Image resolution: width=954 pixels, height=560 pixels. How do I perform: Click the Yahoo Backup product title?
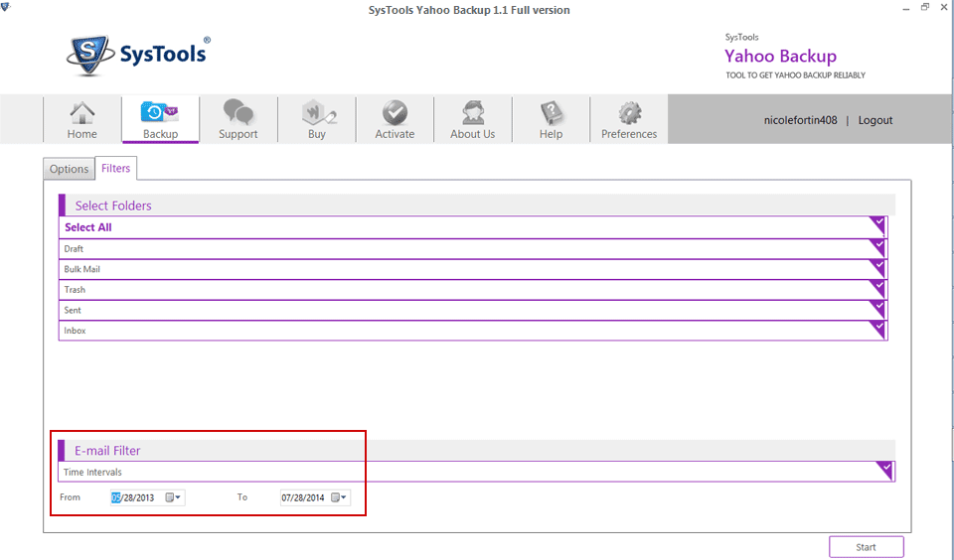click(781, 56)
